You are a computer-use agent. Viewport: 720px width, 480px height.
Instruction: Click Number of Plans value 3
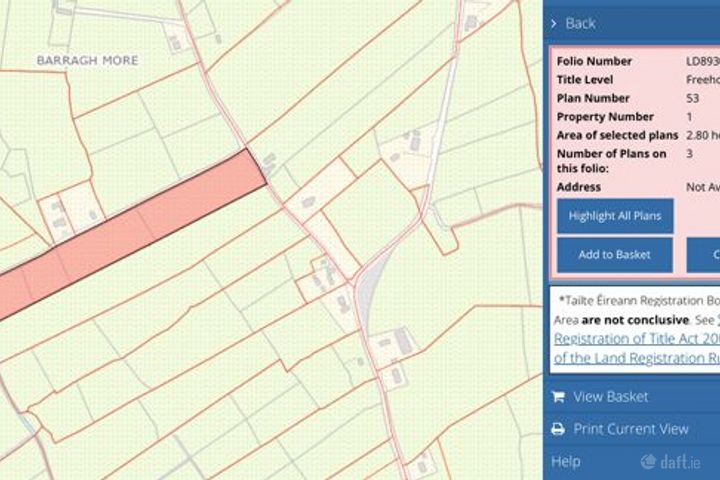coord(689,153)
